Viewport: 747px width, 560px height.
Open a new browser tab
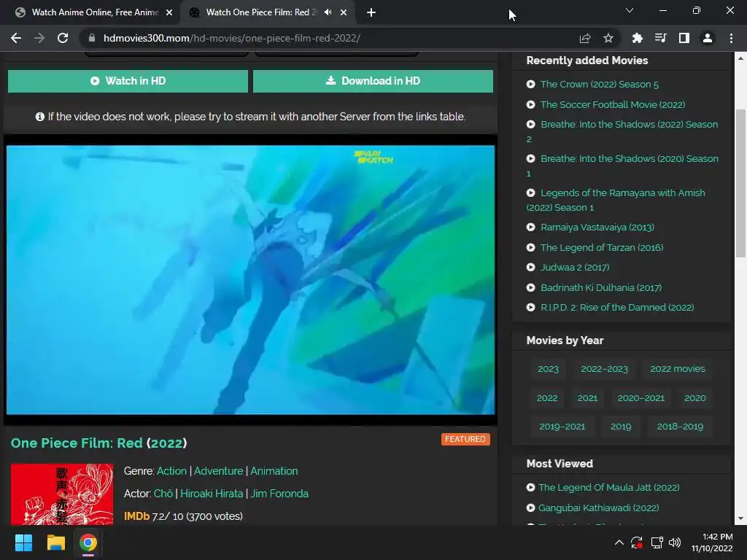pyautogui.click(x=371, y=12)
